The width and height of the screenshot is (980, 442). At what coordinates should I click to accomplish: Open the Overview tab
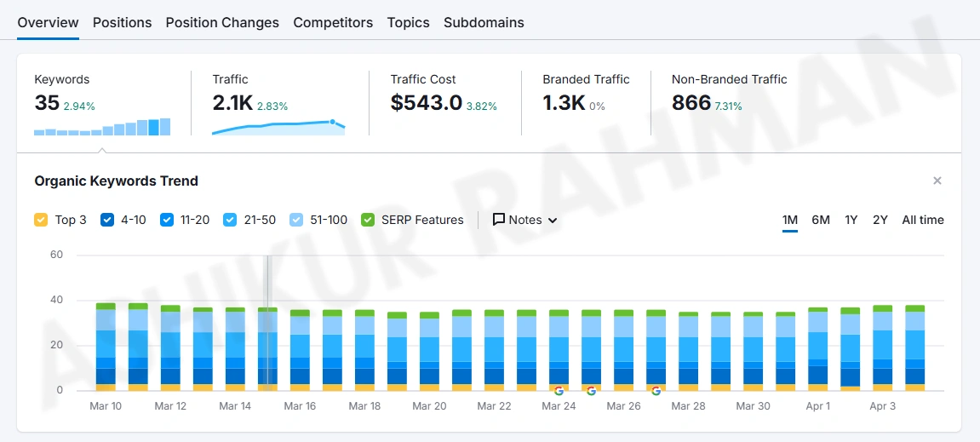[49, 23]
